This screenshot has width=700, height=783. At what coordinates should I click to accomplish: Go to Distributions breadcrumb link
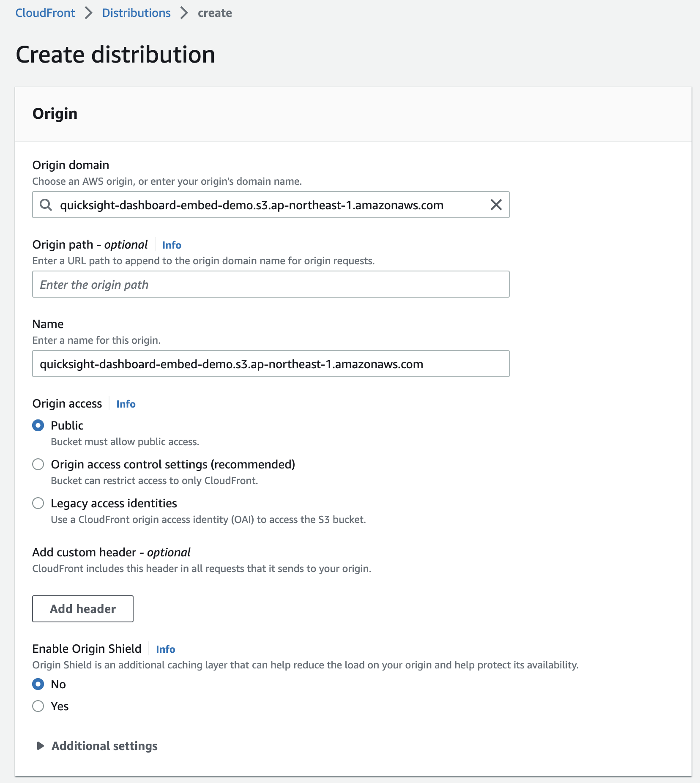(x=137, y=13)
